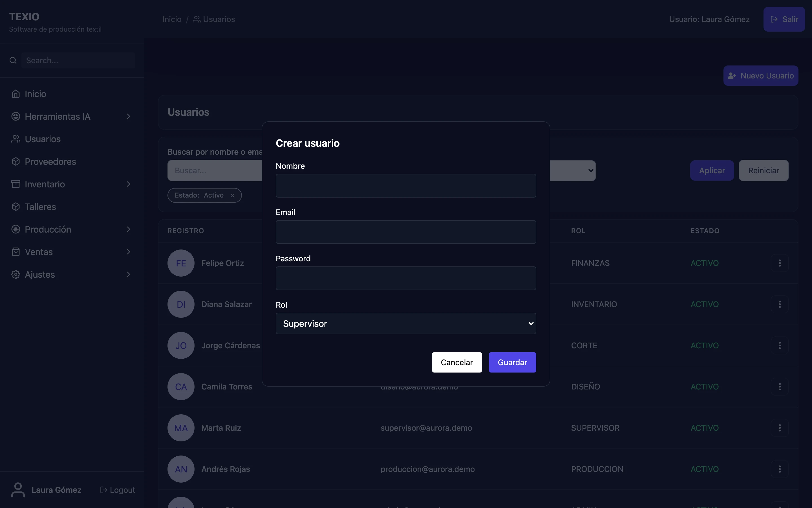
Task: Click the Aplicar filter button
Action: coord(712,171)
